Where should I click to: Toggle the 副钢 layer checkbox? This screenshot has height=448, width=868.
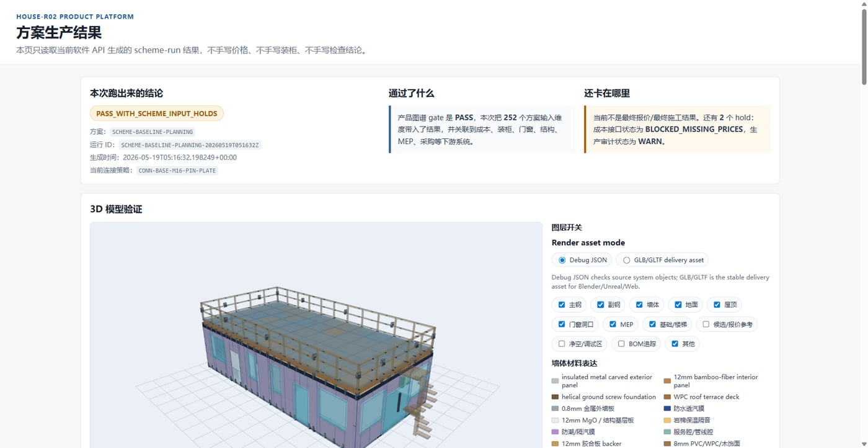[600, 305]
